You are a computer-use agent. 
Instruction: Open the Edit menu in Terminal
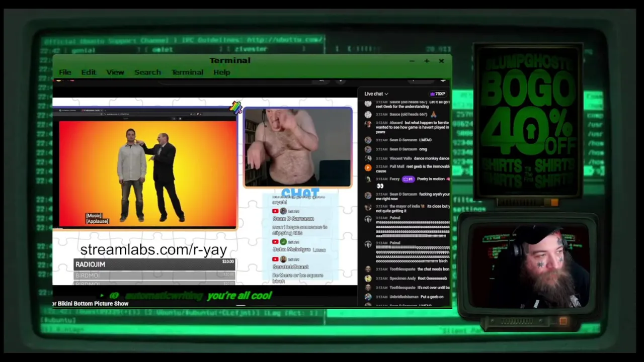click(x=89, y=72)
